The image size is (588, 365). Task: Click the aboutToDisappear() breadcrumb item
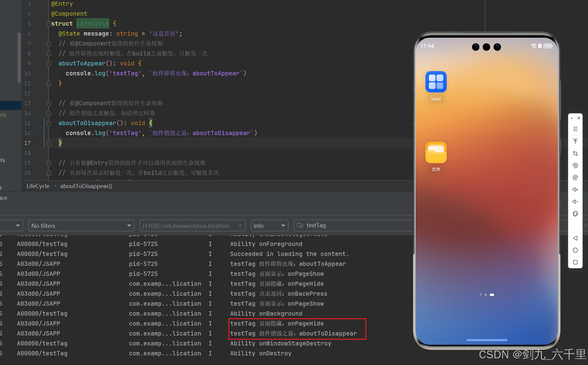pos(86,186)
